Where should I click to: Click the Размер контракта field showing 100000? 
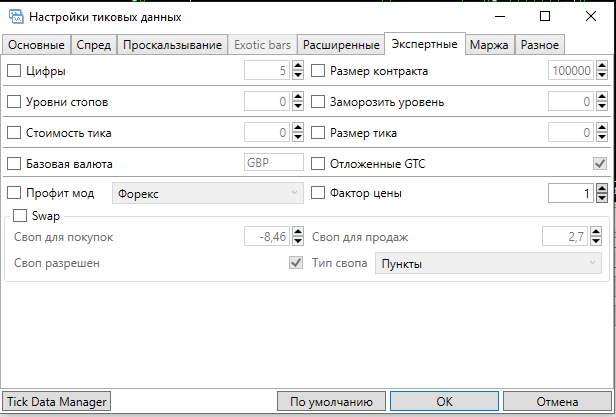point(571,70)
